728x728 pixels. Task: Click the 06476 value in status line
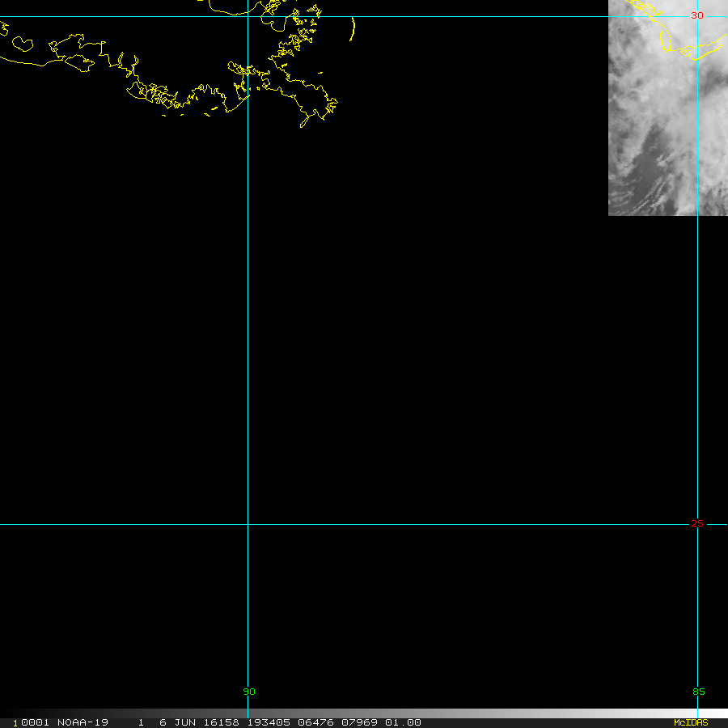[301, 722]
